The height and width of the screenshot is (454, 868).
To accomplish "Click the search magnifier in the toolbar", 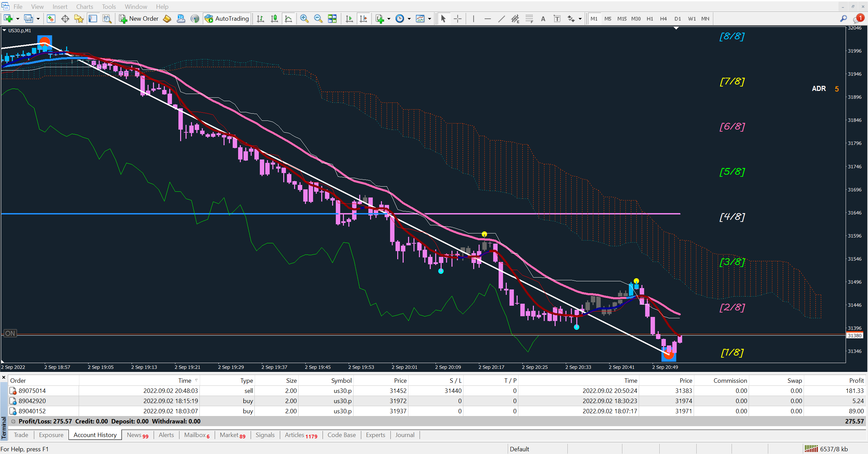I will coord(843,19).
